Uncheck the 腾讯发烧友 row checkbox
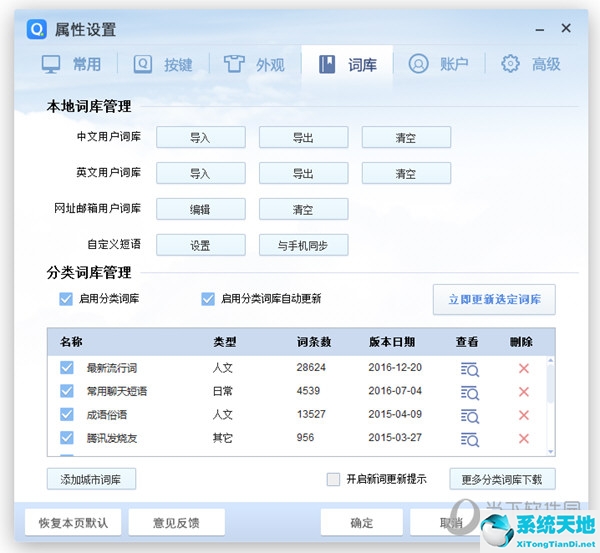This screenshot has height=553, width=600. coord(67,437)
